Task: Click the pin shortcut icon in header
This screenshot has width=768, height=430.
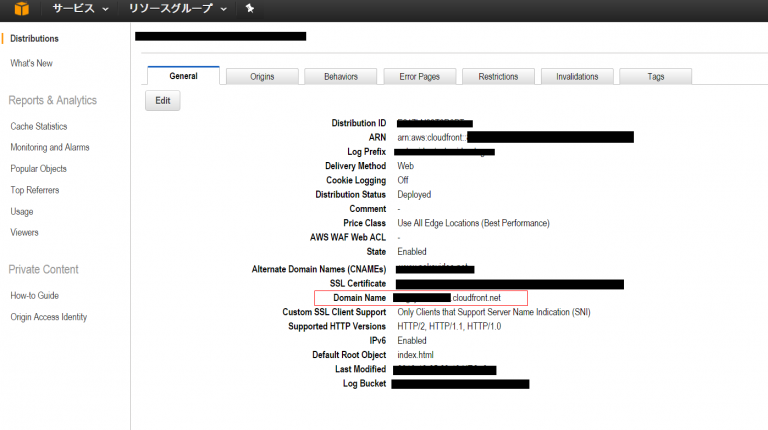Action: [249, 9]
